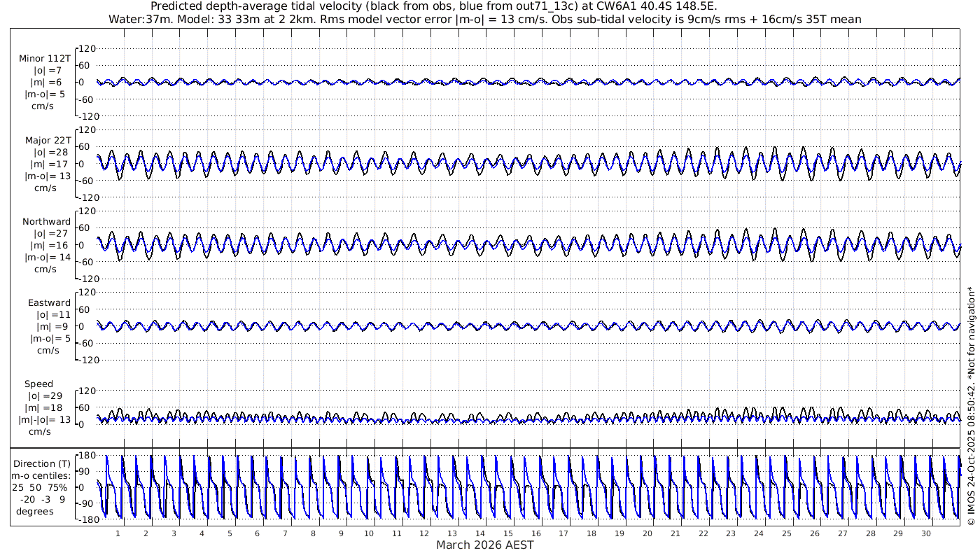Click the 'Northward' panel label
980x560 pixels.
tap(46, 221)
